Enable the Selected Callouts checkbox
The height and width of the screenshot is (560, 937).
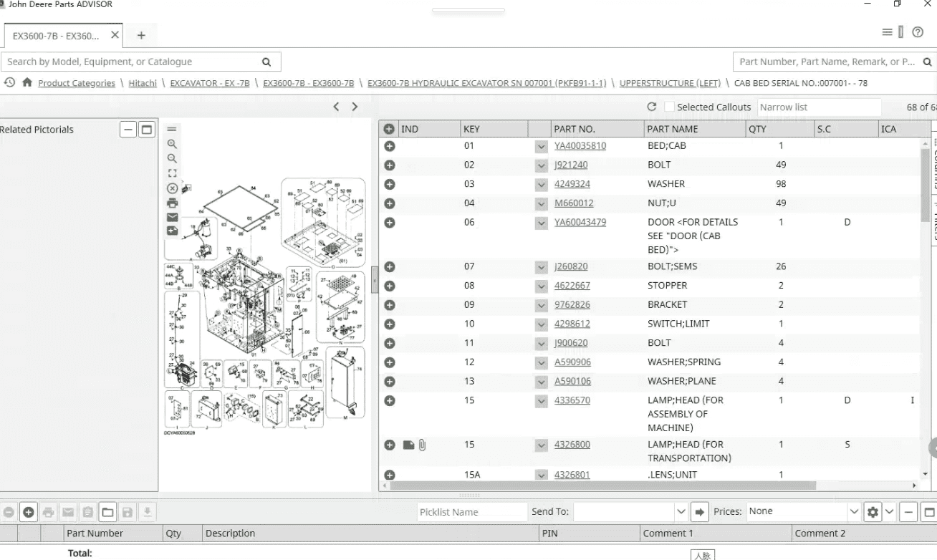[x=669, y=107]
